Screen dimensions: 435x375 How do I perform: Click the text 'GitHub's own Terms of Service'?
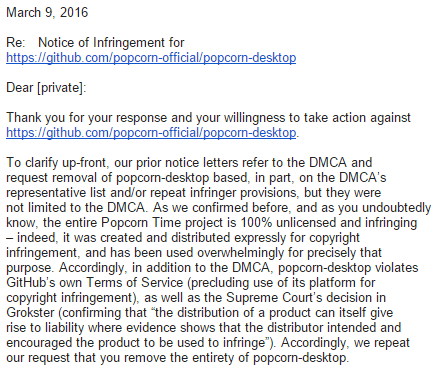pyautogui.click(x=95, y=283)
